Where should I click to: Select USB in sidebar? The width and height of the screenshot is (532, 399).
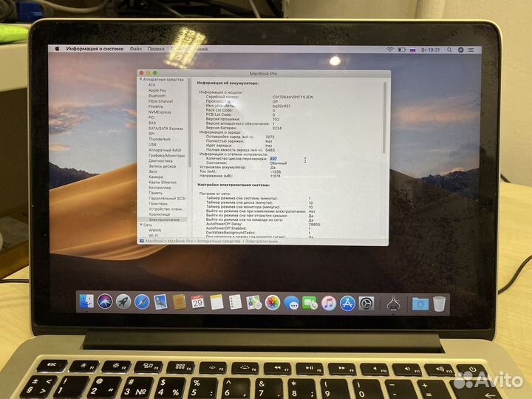pyautogui.click(x=152, y=145)
